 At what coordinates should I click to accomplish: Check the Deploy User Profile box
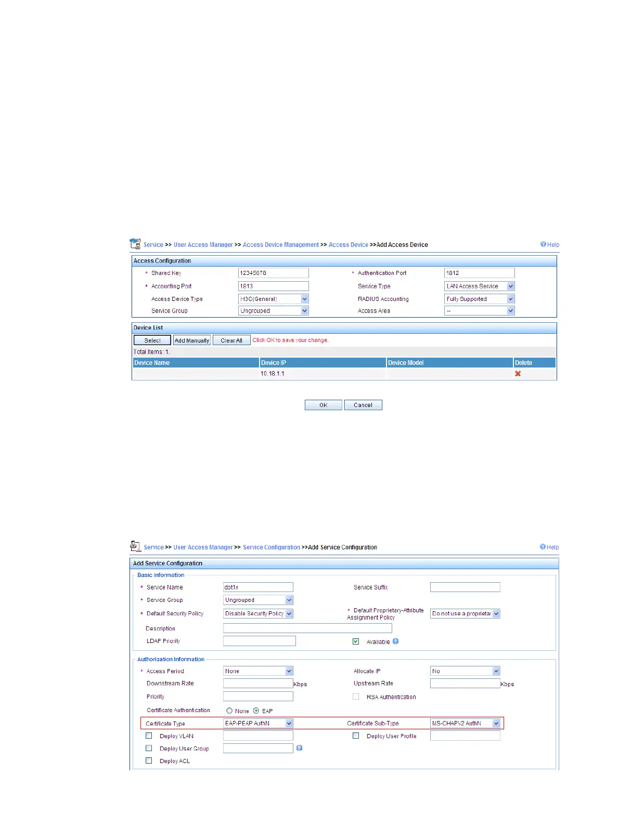[356, 736]
